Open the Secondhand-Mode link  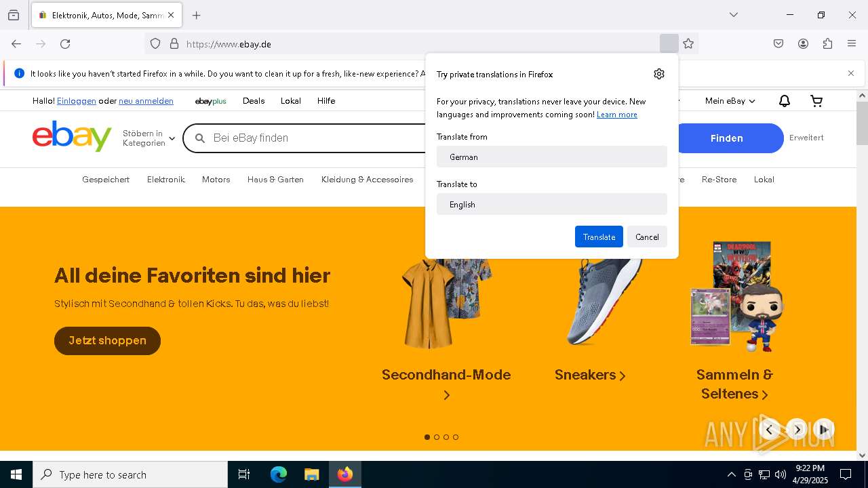(446, 384)
